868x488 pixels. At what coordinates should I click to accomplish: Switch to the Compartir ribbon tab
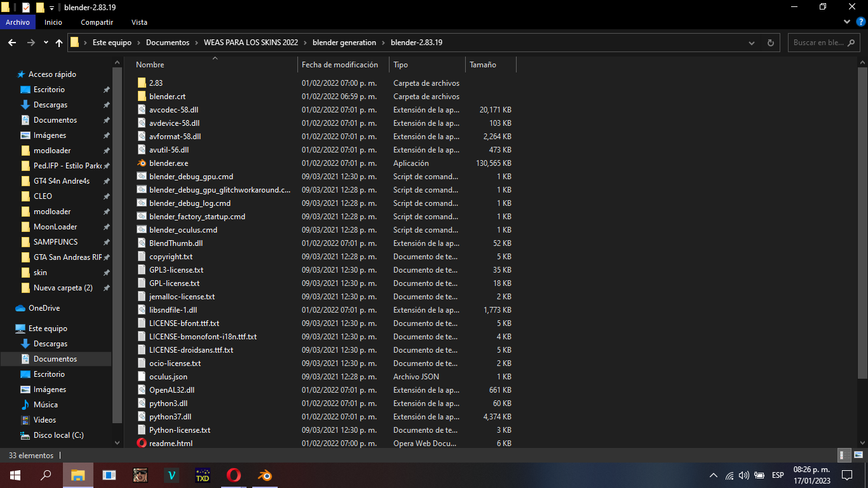click(x=97, y=22)
